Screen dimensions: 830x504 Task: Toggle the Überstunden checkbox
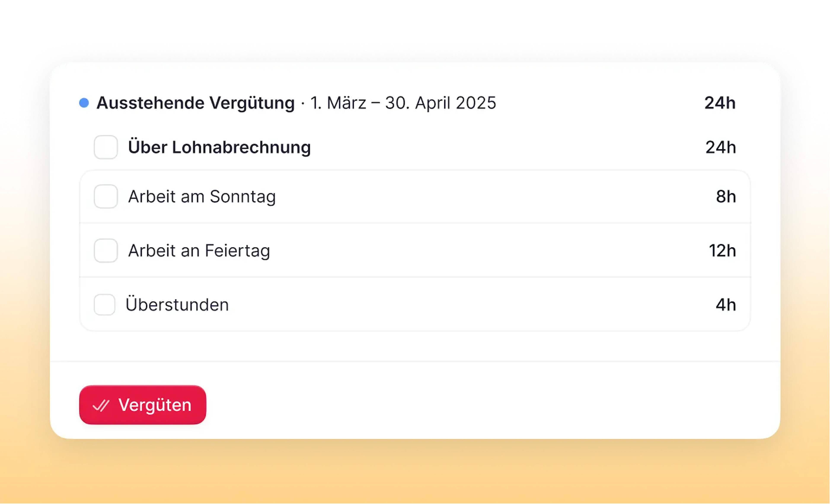pos(104,305)
